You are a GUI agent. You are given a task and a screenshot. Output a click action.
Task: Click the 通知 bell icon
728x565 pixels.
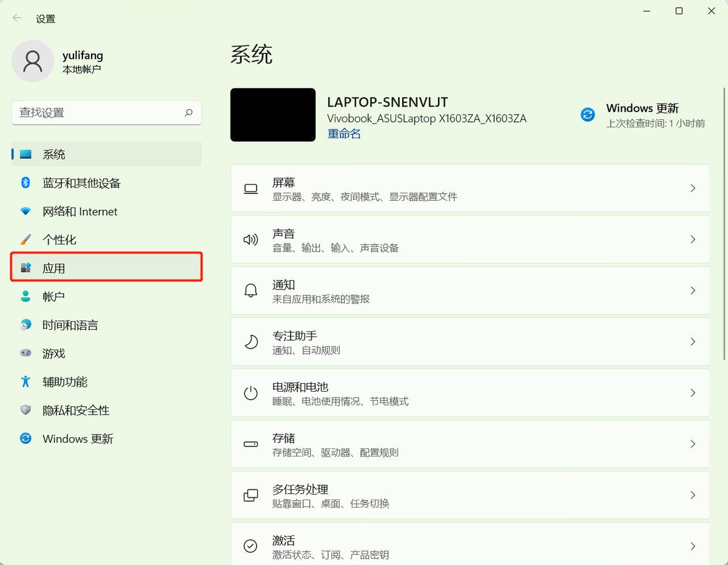(x=251, y=290)
